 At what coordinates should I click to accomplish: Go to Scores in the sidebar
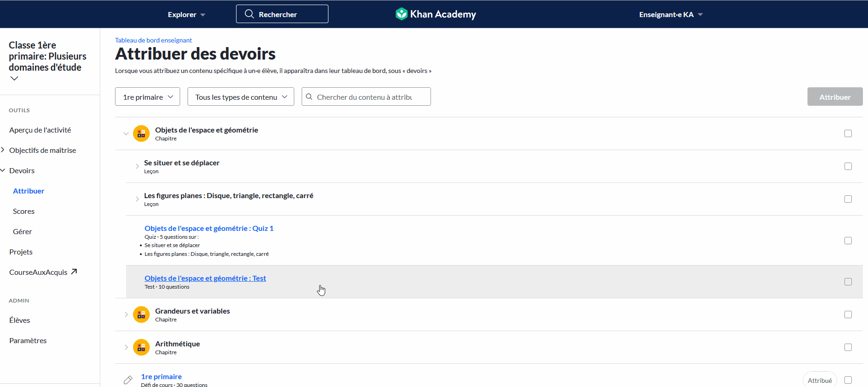coord(24,211)
